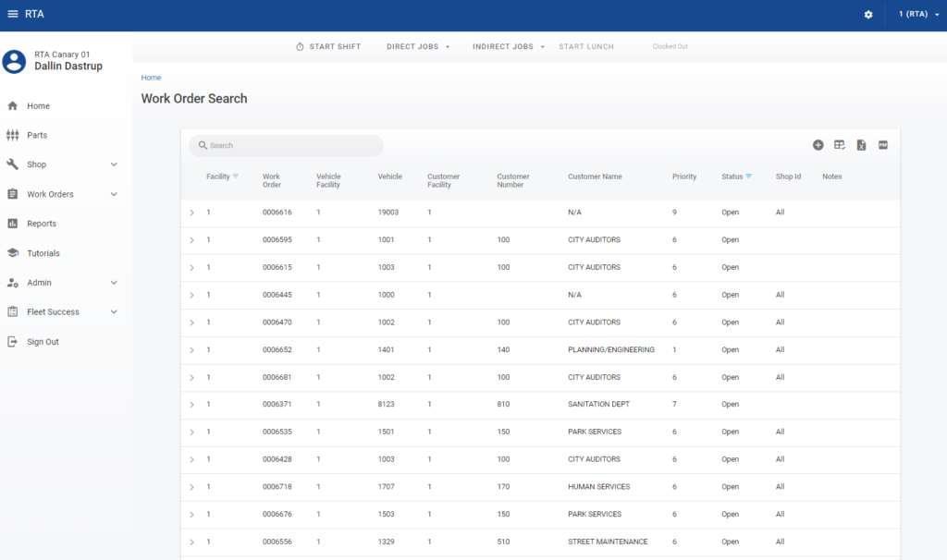The image size is (947, 560).
Task: Export the work order list to PDF
Action: (x=882, y=145)
